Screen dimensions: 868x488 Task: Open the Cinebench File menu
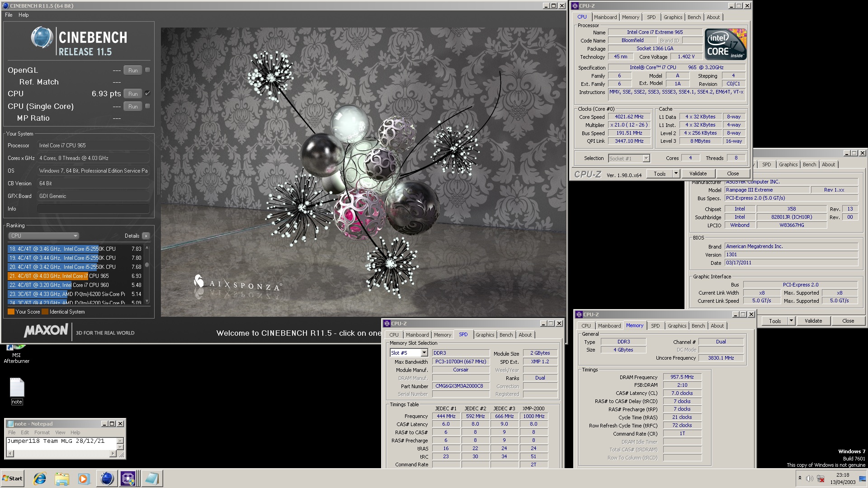coord(9,15)
